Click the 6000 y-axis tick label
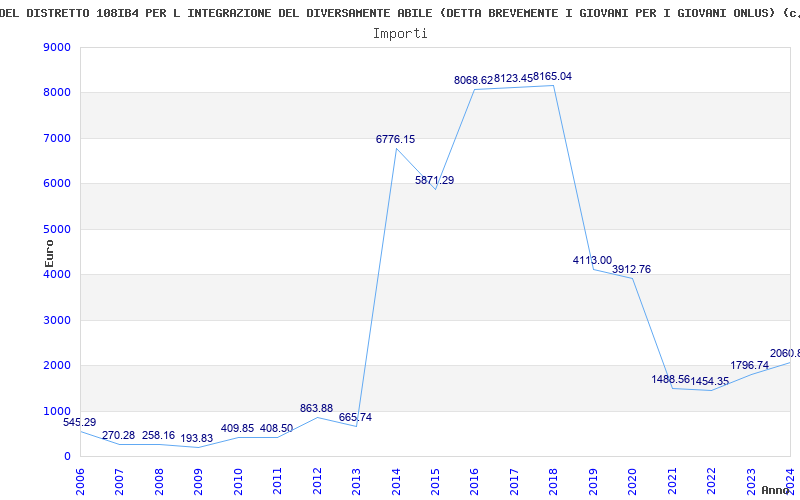This screenshot has width=800, height=500. pos(58,184)
